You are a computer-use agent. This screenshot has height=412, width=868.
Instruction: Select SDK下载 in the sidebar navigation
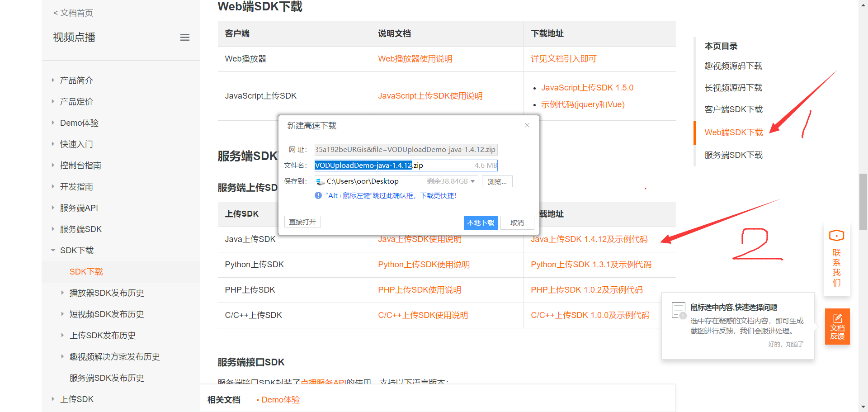point(86,271)
